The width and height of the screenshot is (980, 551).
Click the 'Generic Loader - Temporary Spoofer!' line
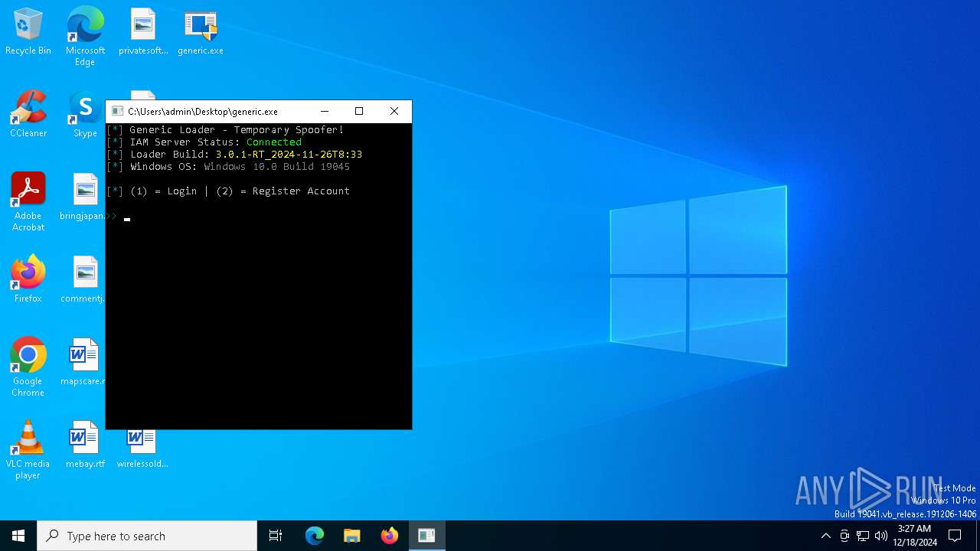tap(237, 130)
